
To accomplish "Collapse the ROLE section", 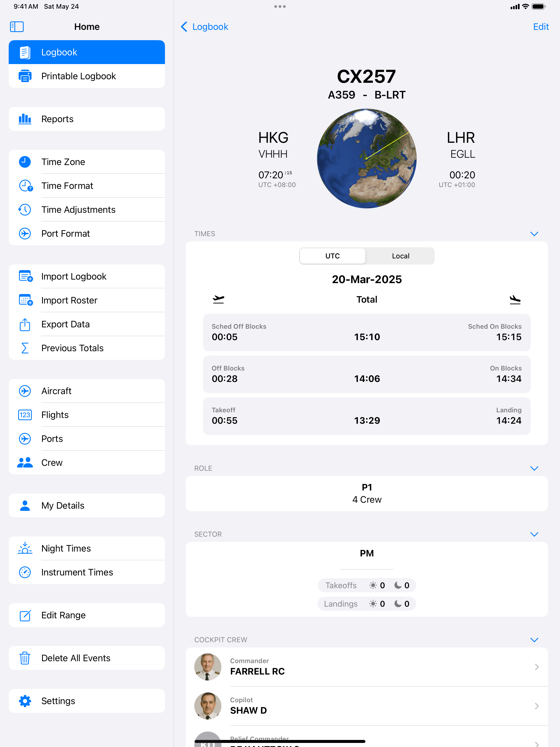I will 534,469.
